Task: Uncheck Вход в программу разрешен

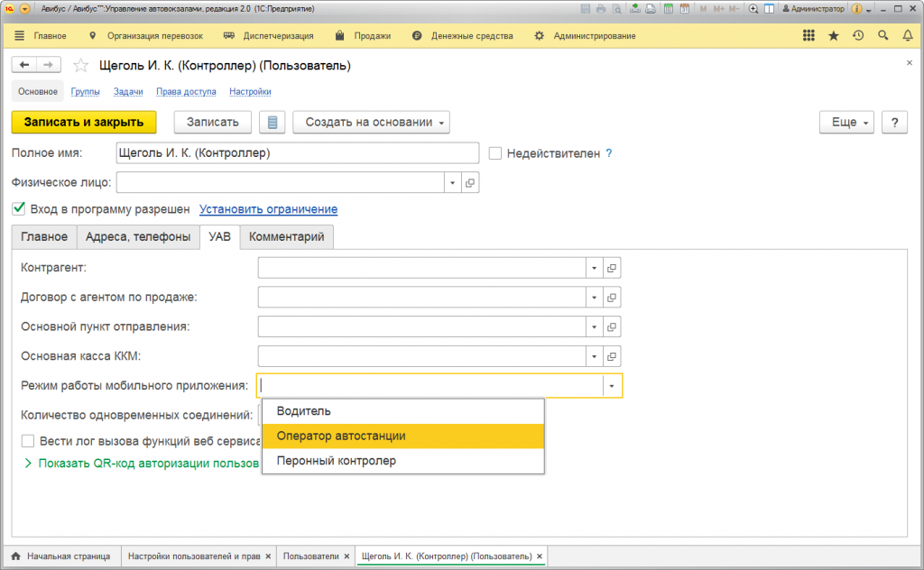Action: (18, 209)
